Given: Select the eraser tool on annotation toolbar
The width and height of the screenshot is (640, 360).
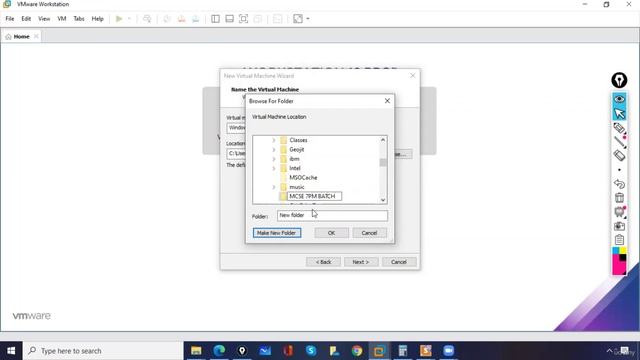Looking at the screenshot, I should tap(619, 156).
